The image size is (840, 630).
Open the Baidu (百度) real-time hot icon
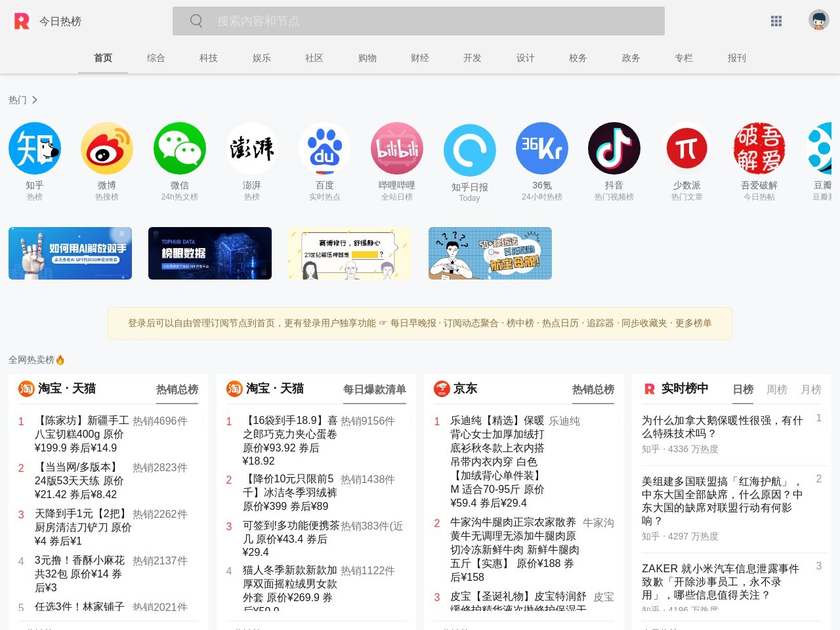324,148
